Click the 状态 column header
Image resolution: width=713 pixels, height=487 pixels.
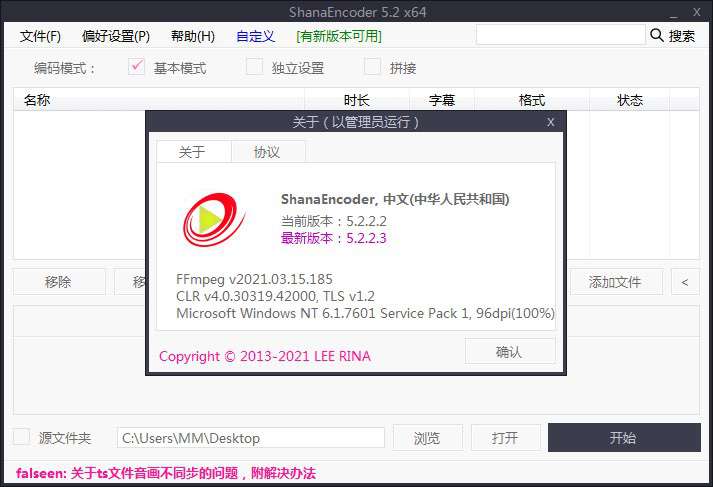pos(630,100)
